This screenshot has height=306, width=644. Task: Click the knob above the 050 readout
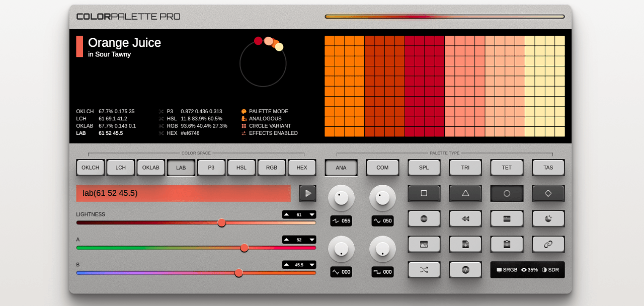click(x=382, y=198)
